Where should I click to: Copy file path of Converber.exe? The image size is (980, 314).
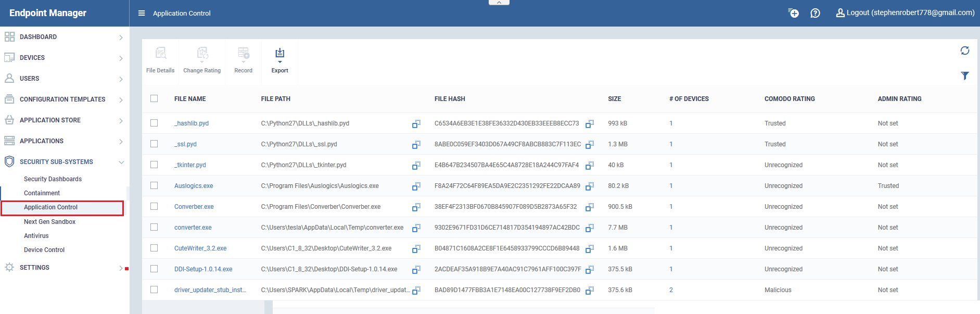(x=416, y=207)
